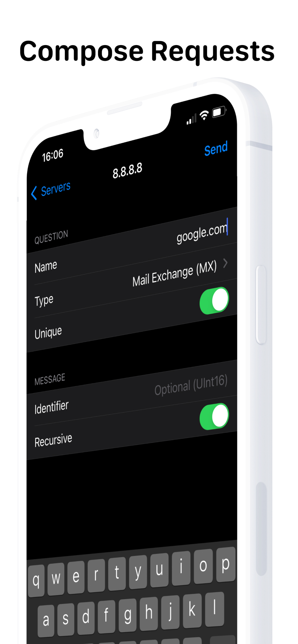
Task: Tap the 8.8.8.8 navigation title
Action: tap(127, 170)
